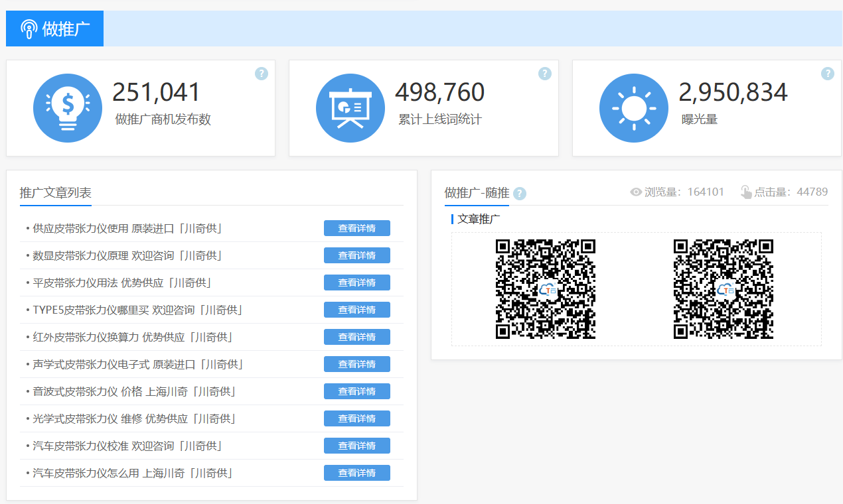Screen dimensions: 843x504
Task: Select the 做推广-随推 tab heading
Action: (x=477, y=193)
